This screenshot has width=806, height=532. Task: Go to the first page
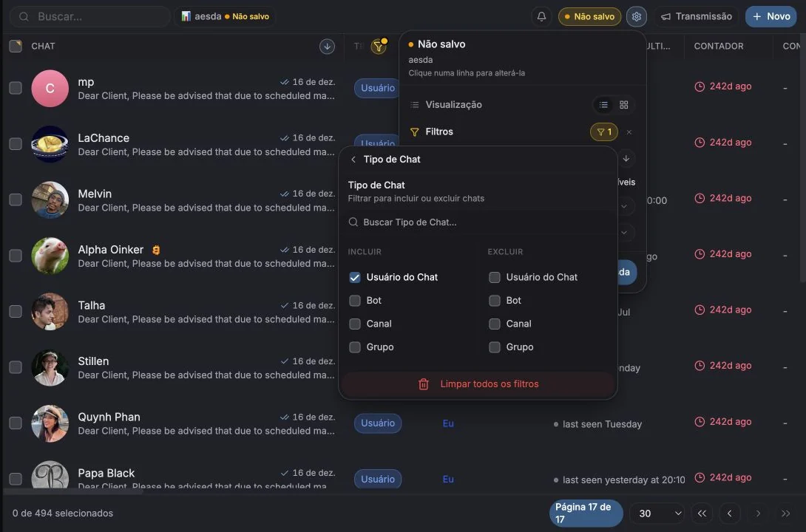[702, 514]
